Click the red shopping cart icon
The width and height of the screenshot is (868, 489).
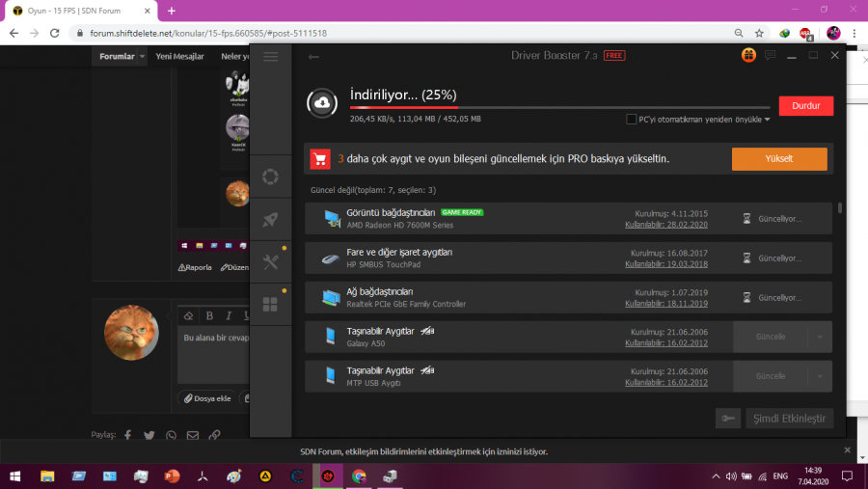point(320,159)
